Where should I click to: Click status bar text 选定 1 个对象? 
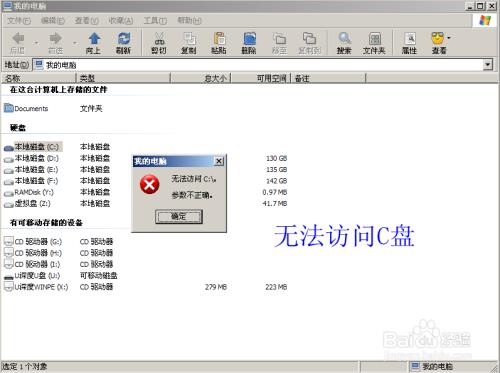(25, 367)
